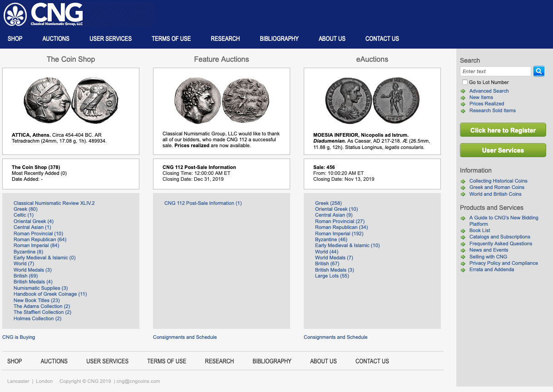Click the blue search magnifier button

pyautogui.click(x=538, y=71)
